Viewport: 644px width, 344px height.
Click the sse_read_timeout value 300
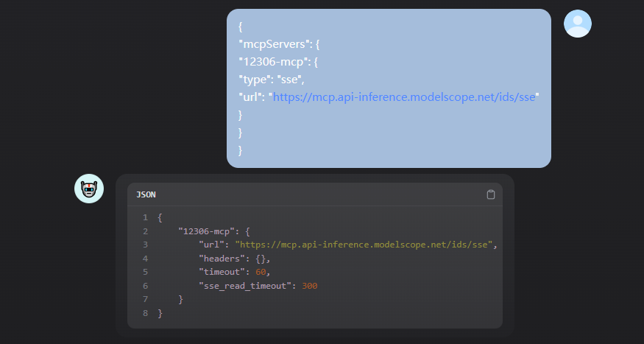tap(310, 286)
